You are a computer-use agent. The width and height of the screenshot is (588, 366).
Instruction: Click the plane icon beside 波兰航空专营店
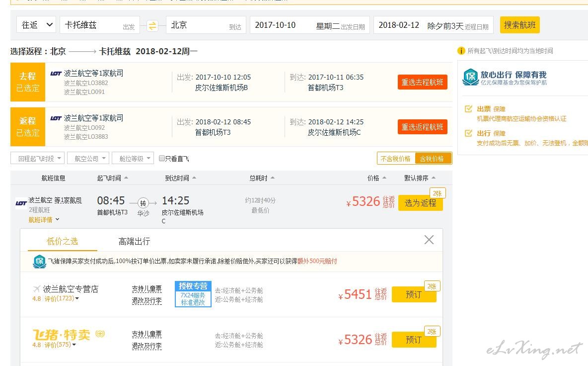(x=36, y=288)
